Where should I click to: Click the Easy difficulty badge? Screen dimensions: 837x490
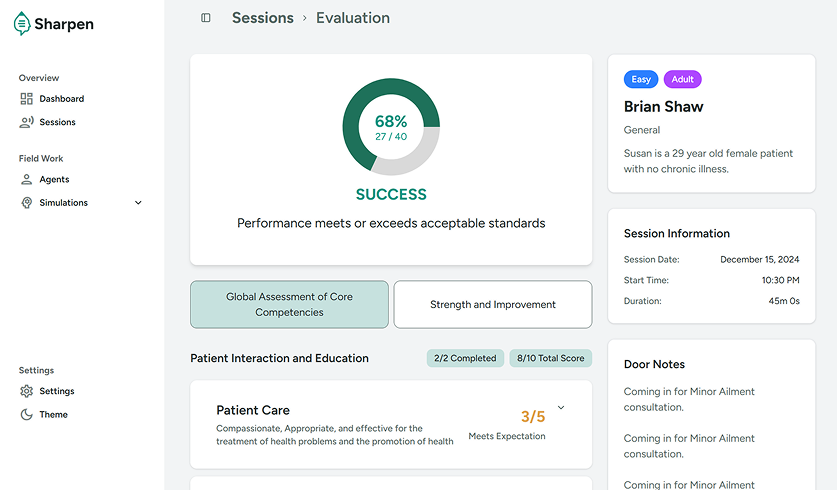tap(641, 79)
